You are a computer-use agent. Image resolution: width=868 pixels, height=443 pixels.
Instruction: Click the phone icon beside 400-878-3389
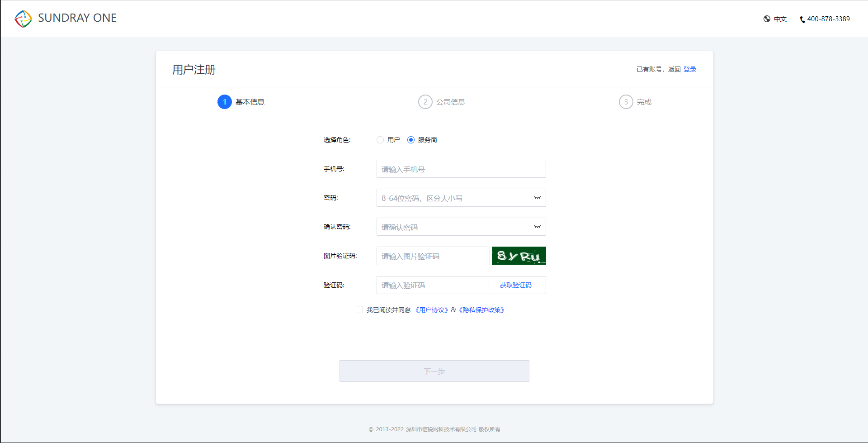802,19
